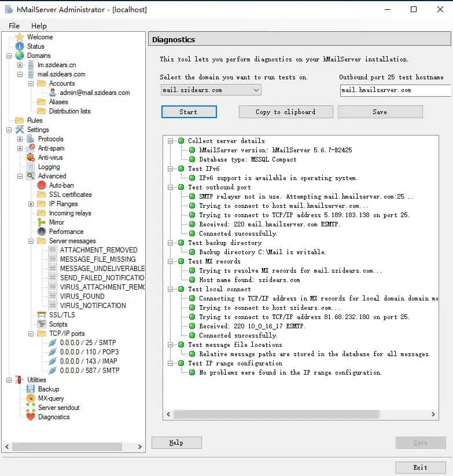The height and width of the screenshot is (476, 453).
Task: Click the outbound port test hostname field
Action: 395,90
